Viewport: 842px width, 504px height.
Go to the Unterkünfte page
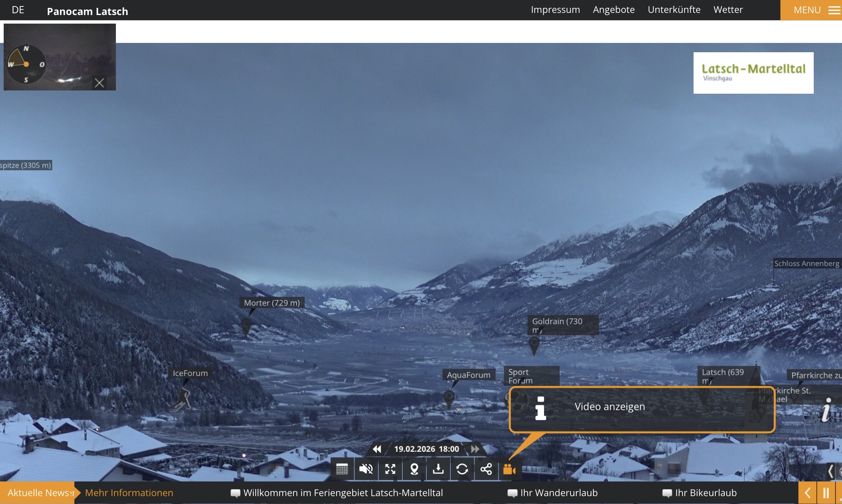pyautogui.click(x=674, y=10)
